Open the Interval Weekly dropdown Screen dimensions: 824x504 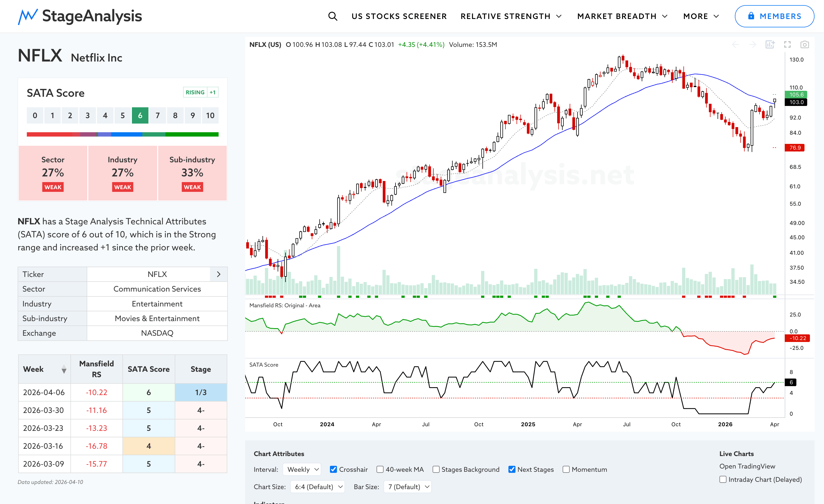tap(302, 469)
